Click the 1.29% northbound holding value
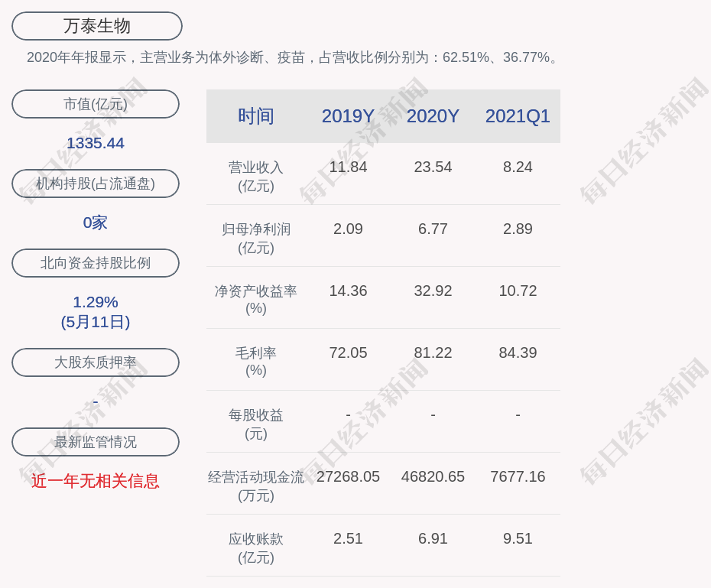Screen dimensions: 711x588 click(x=96, y=302)
